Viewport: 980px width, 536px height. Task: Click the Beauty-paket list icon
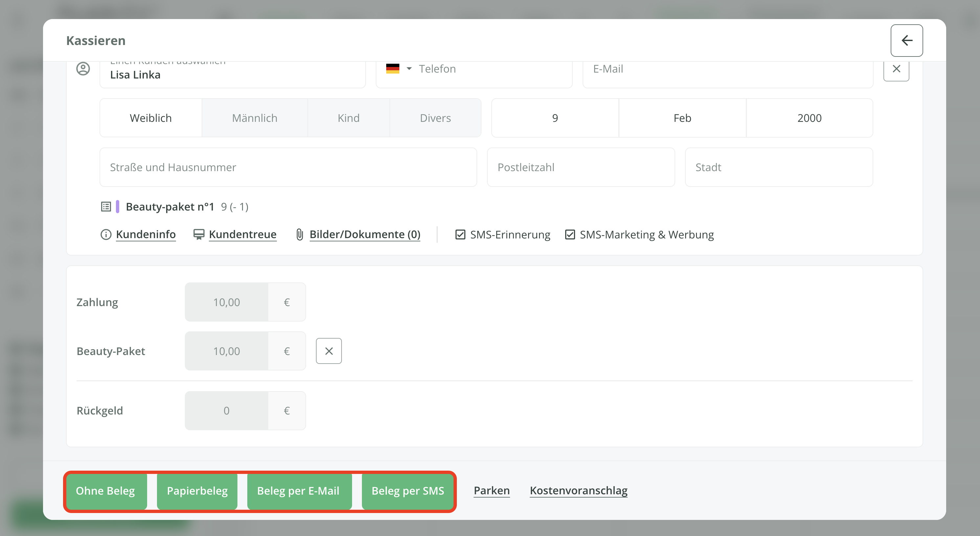(x=106, y=207)
